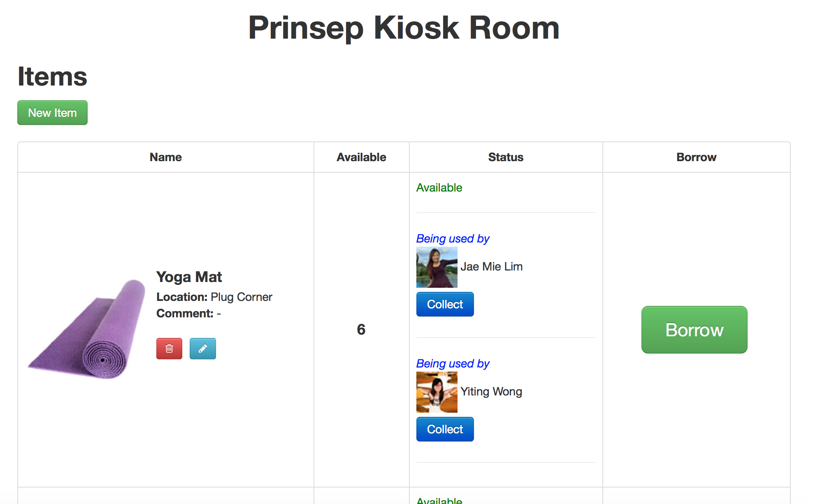Image resolution: width=813 pixels, height=504 pixels.
Task: Open Jae Mie Lim's profile photo
Action: click(x=437, y=267)
